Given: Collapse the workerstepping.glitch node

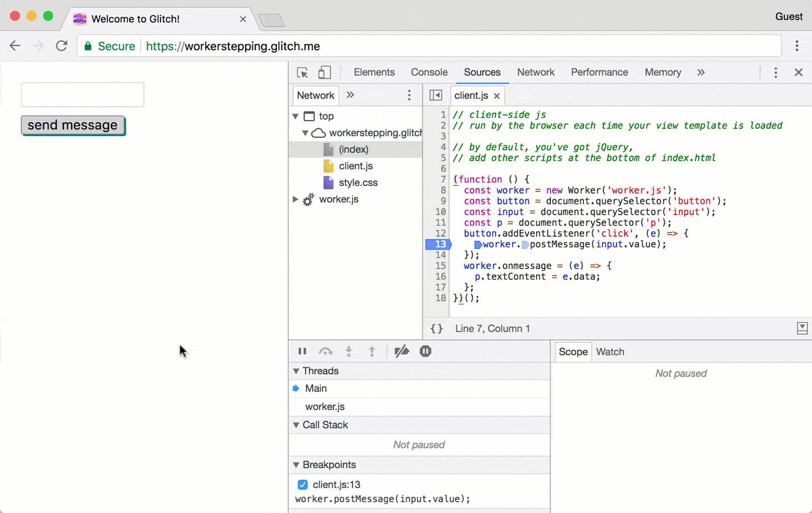Looking at the screenshot, I should pyautogui.click(x=305, y=133).
